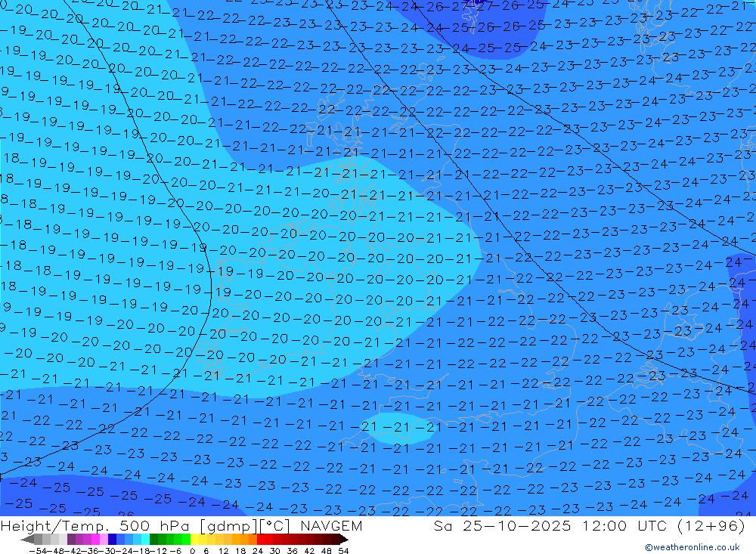The image size is (756, 554).
Task: Click the '54' legend scale label
Action: point(343,551)
